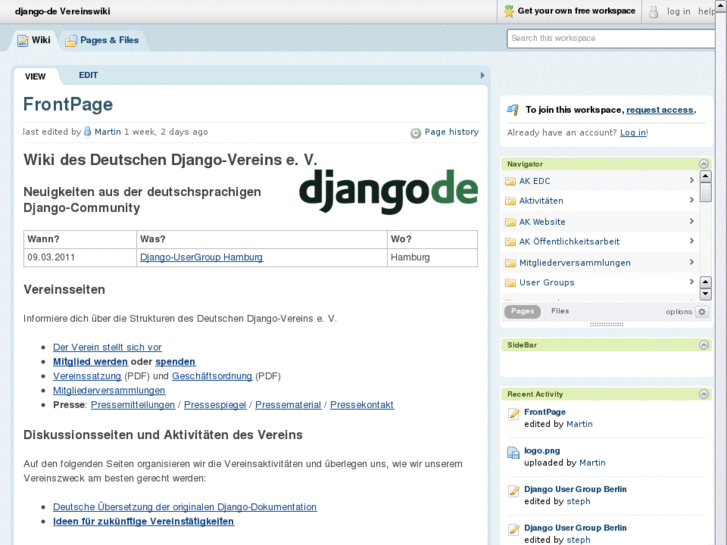727x545 pixels.
Task: Click Mitglied werden link
Action: point(90,362)
